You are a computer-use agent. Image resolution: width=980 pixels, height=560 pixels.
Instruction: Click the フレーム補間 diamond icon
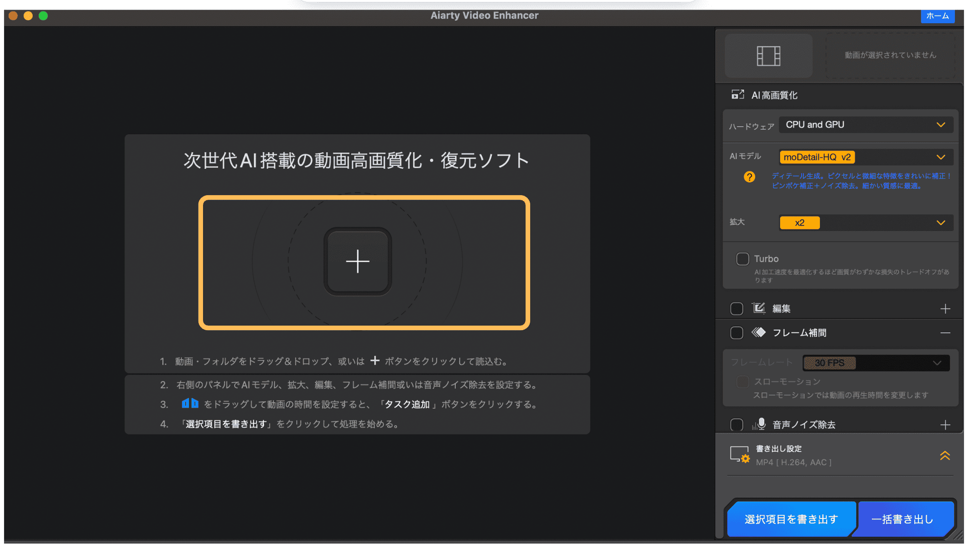pyautogui.click(x=759, y=332)
